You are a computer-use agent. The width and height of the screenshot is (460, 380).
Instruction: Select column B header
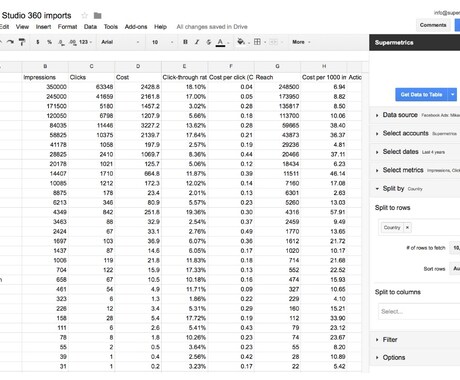pos(45,66)
